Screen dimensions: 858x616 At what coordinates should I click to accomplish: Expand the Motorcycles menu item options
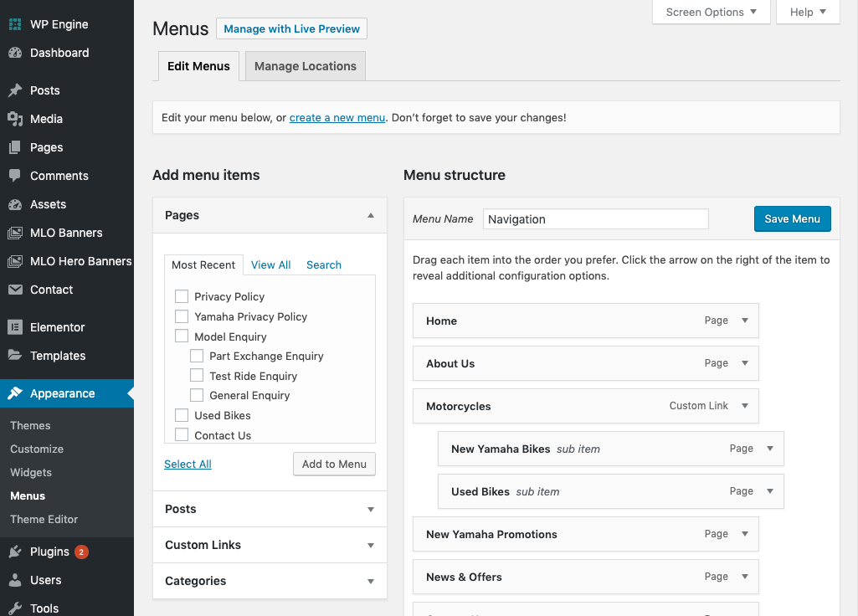(745, 406)
